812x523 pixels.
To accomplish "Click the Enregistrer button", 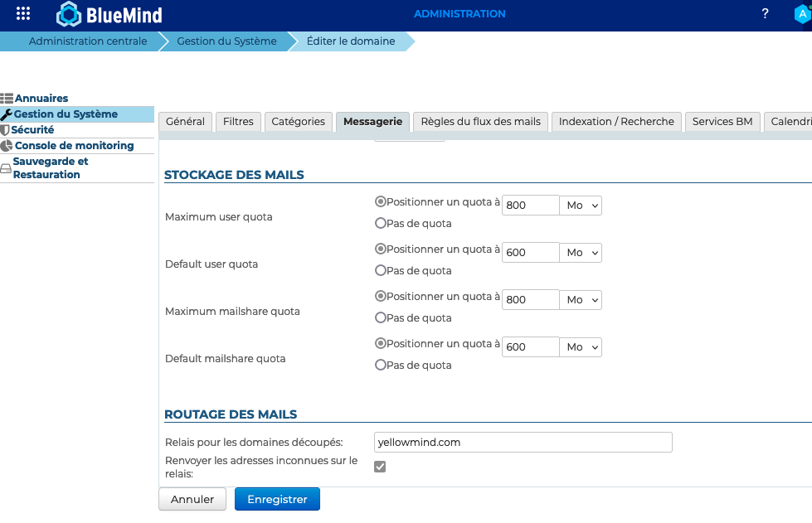I will 277,500.
